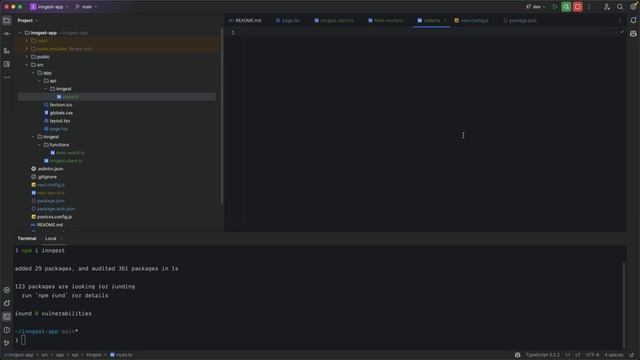Image resolution: width=640 pixels, height=360 pixels.
Task: Click route.ts in the breadcrumb bar
Action: [121, 355]
